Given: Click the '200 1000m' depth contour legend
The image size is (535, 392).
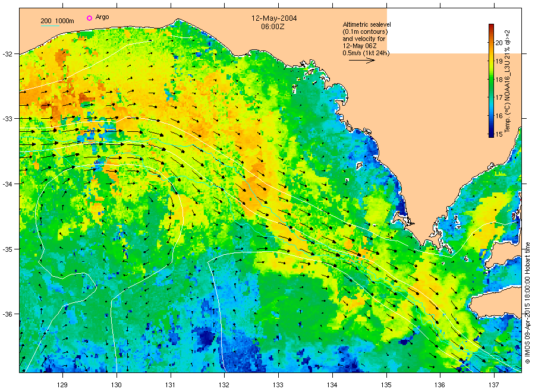Looking at the screenshot, I should (x=57, y=21).
